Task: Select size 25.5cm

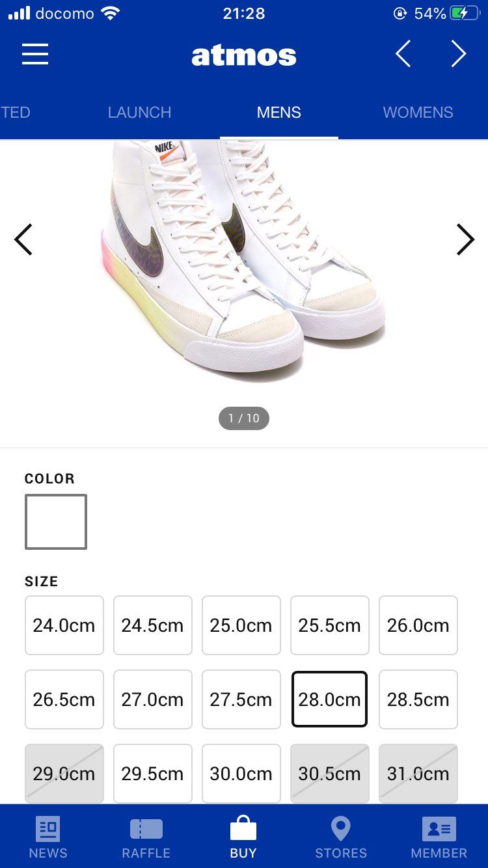Action: click(330, 625)
